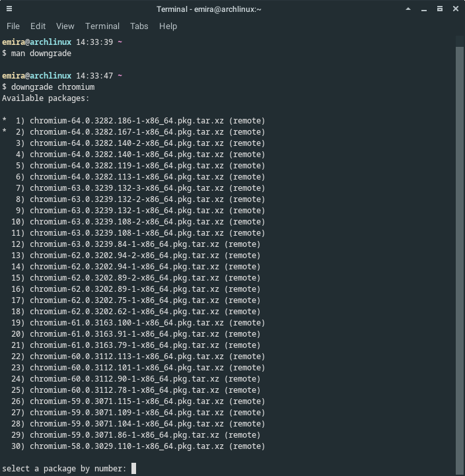Click package row 23 chromium-60.0.3112.101-1

[138, 368]
